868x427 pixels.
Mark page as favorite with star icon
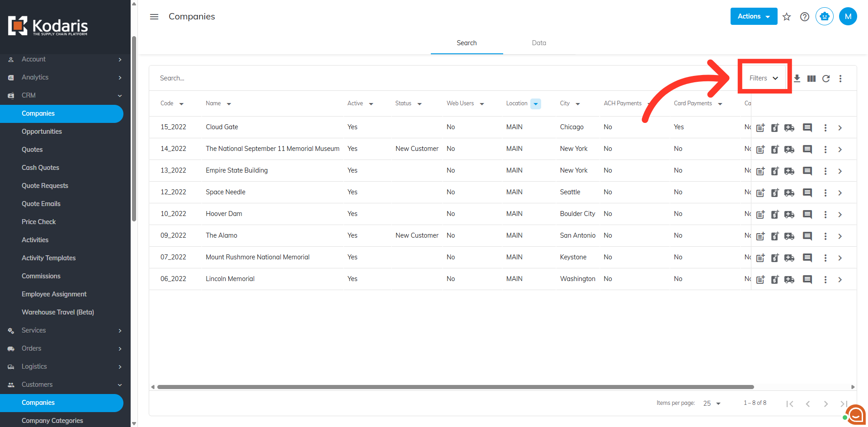[x=787, y=17]
